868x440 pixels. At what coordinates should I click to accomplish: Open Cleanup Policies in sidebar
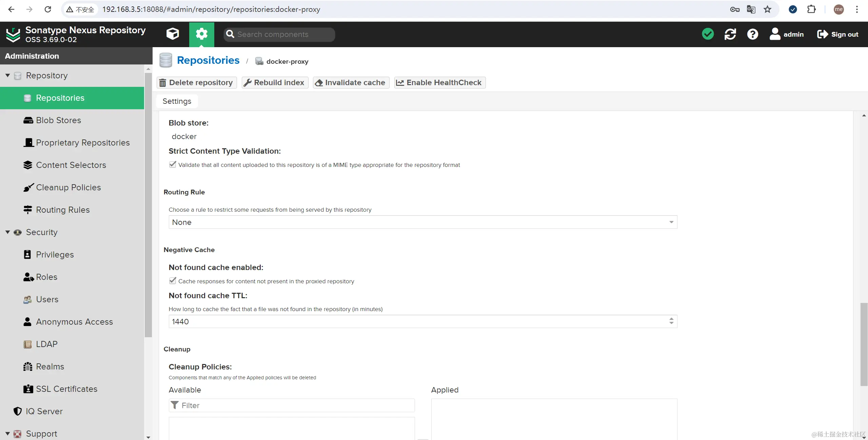[68, 187]
